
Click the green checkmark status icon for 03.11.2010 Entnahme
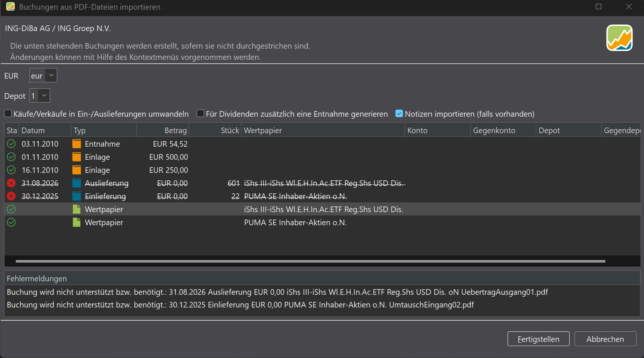coord(12,144)
